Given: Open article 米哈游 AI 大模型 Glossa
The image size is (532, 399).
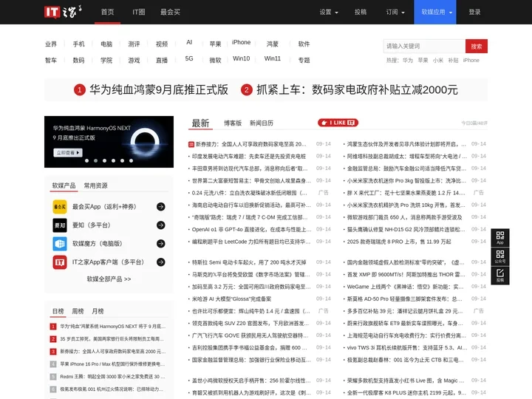Looking at the screenshot, I should click(231, 299).
